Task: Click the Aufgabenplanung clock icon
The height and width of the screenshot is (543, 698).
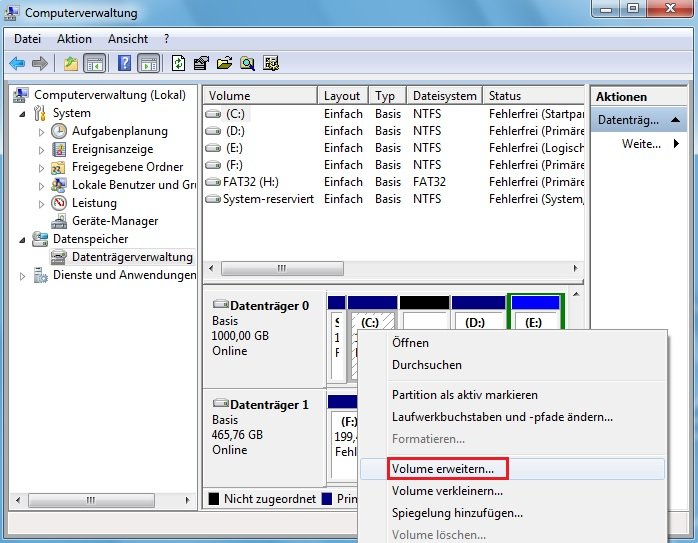Action: [59, 131]
